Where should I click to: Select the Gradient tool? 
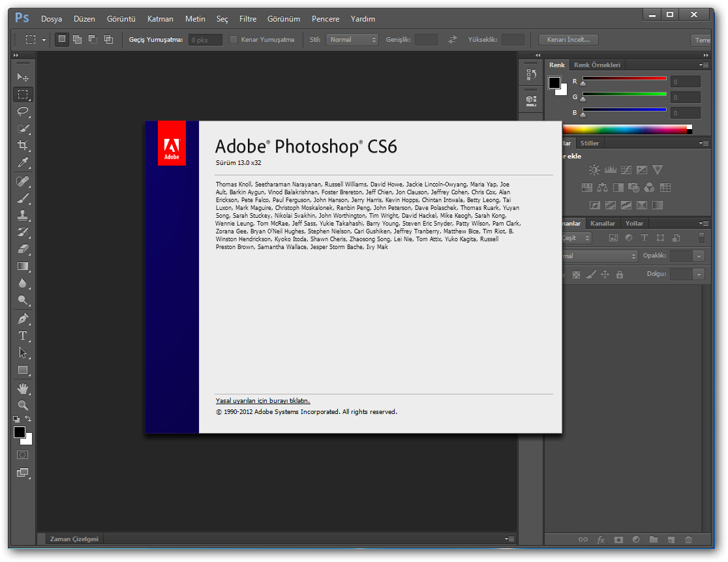click(23, 267)
